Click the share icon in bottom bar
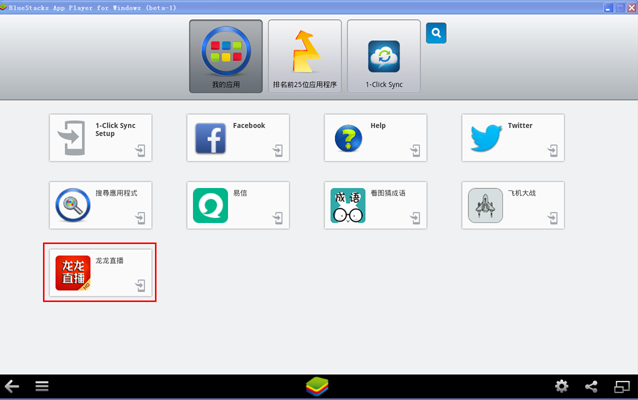The image size is (638, 400). (x=591, y=386)
